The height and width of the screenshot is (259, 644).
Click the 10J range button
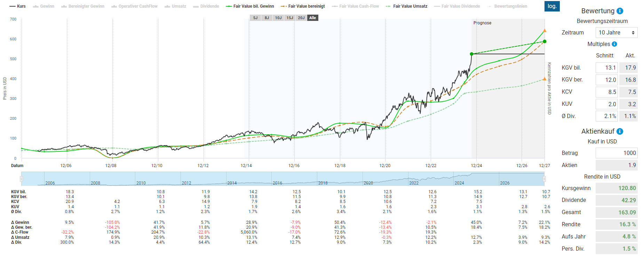278,18
